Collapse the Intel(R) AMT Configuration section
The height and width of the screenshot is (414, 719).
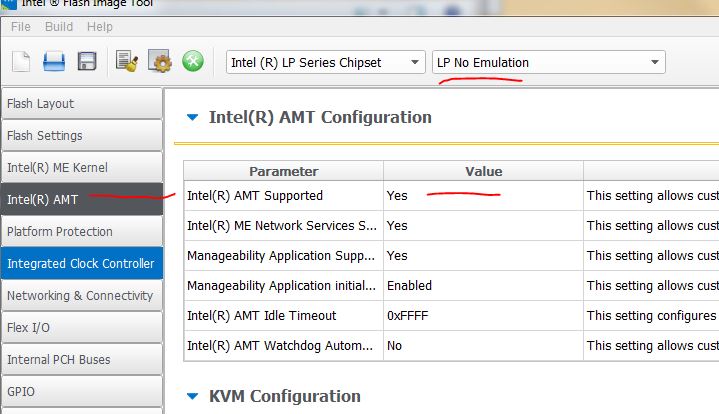point(193,117)
